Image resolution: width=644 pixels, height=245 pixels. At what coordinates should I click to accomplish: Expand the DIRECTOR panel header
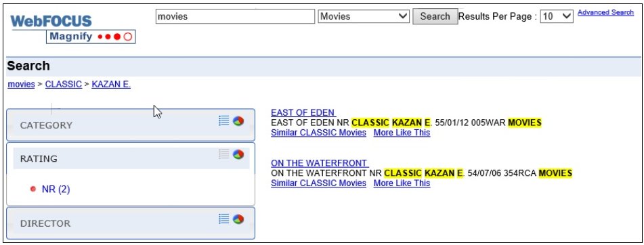click(131, 223)
